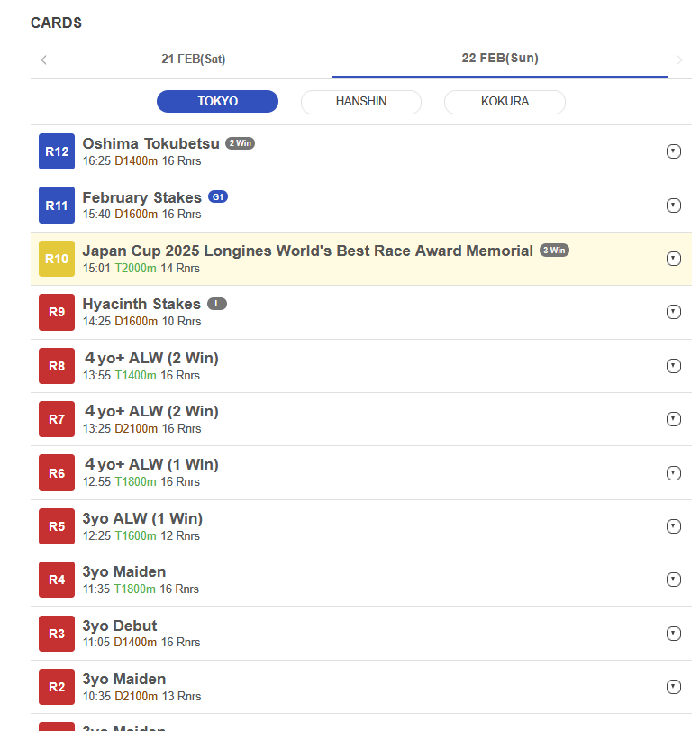700x731 pixels.
Task: Open R8 4yo+ ALW (2 Win) title
Action: click(x=151, y=358)
